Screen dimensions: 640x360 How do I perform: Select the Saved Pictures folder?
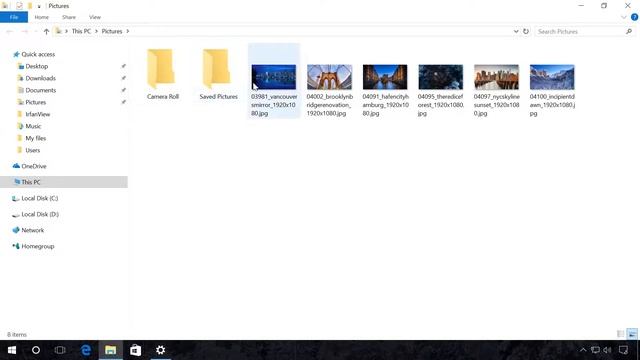[218, 74]
